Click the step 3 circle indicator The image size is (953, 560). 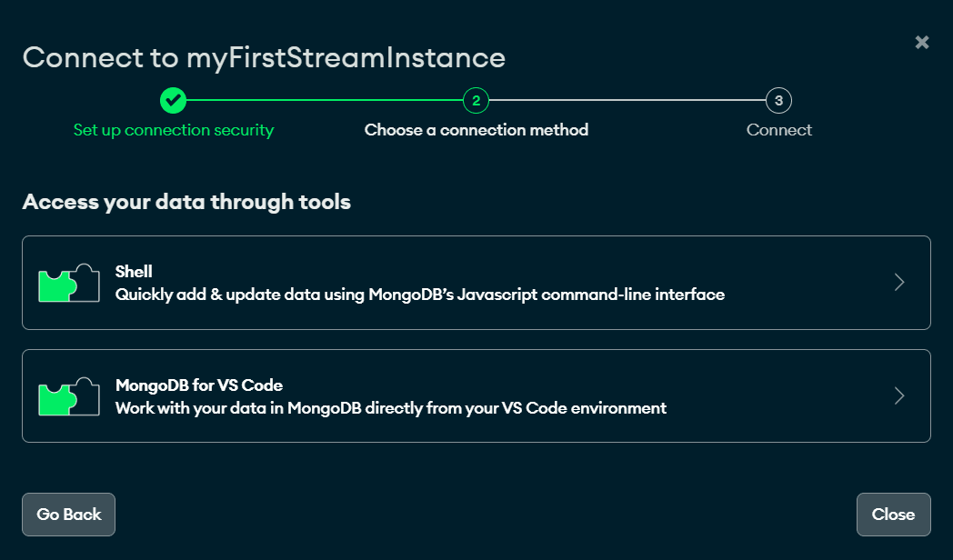coord(778,100)
